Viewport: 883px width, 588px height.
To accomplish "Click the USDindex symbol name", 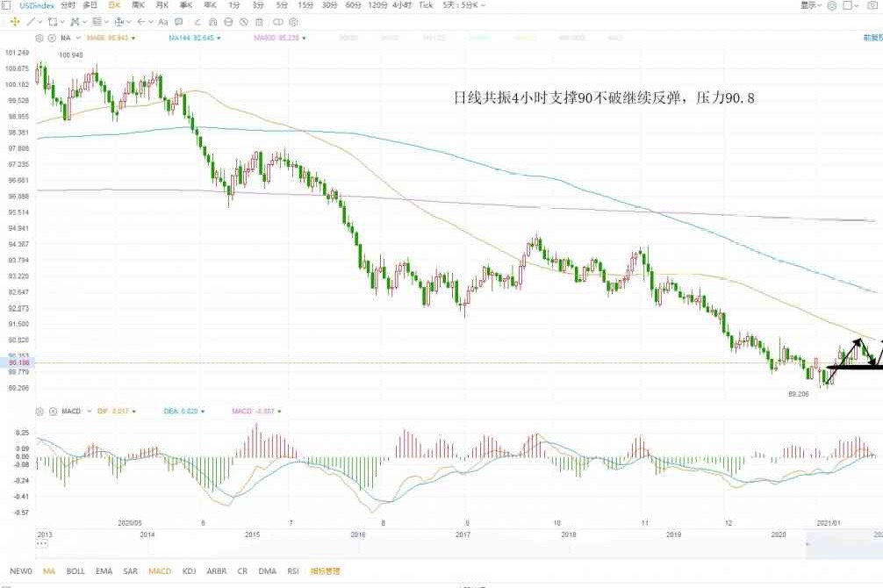I will pyautogui.click(x=37, y=5).
